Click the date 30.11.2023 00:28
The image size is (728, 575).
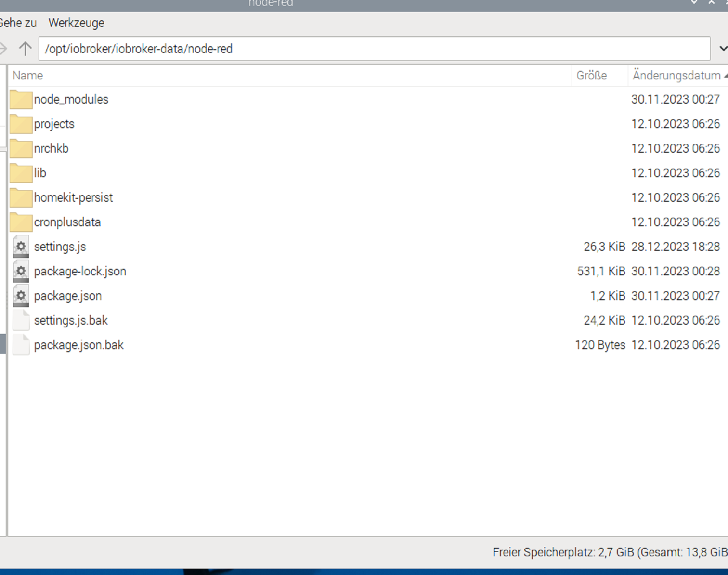click(x=676, y=271)
